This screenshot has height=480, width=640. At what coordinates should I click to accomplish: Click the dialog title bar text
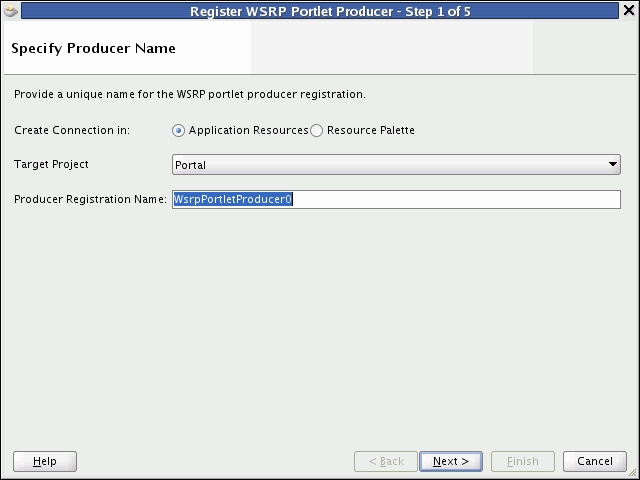[x=330, y=11]
